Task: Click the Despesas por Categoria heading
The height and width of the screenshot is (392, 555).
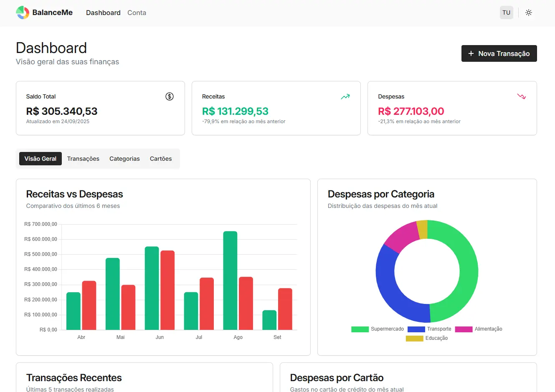Action: pyautogui.click(x=381, y=194)
